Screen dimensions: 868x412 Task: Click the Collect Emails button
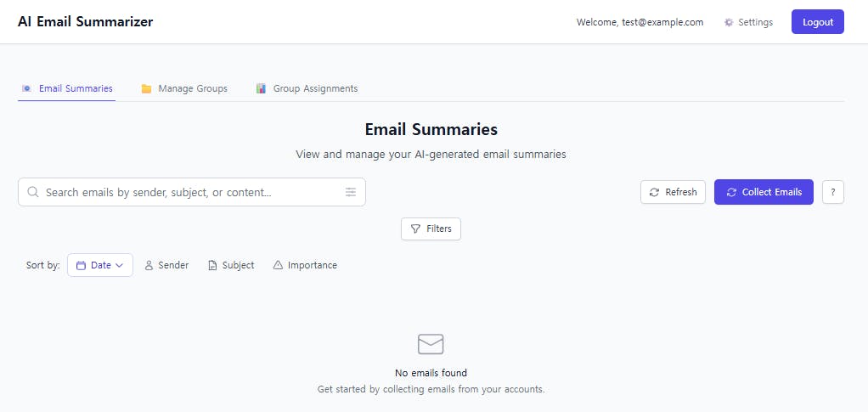click(764, 192)
